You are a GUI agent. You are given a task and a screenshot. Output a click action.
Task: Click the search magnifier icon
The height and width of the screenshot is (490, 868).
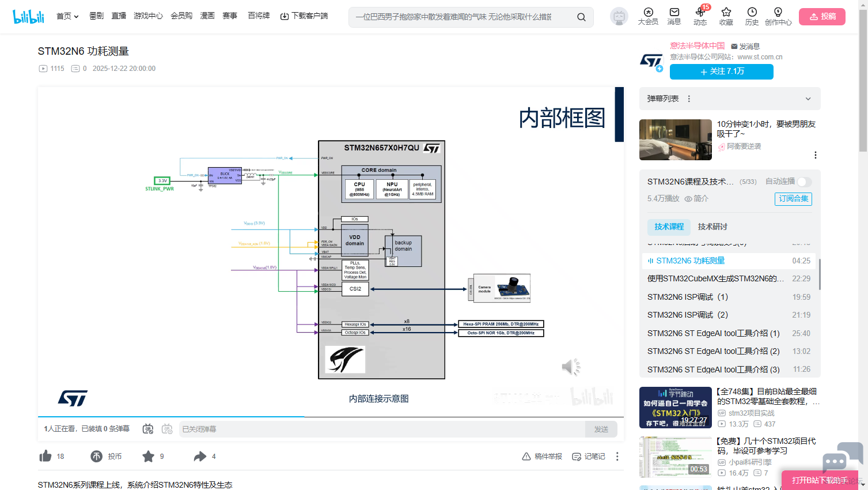581,17
